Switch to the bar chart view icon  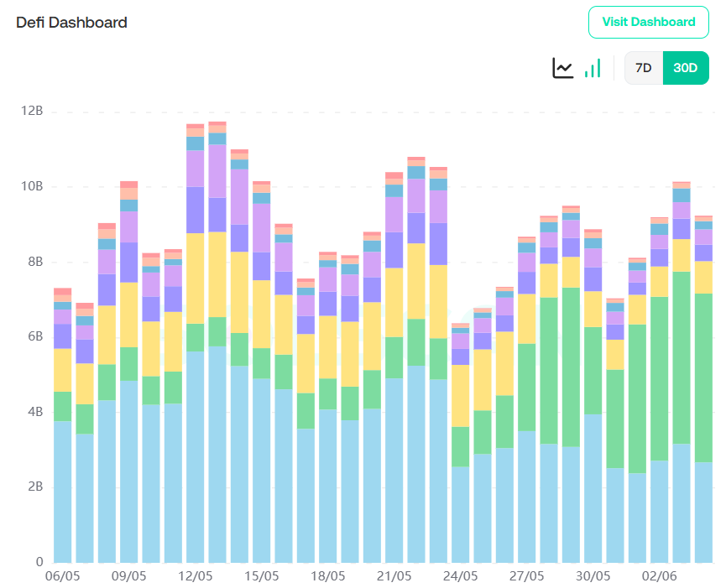[x=593, y=68]
